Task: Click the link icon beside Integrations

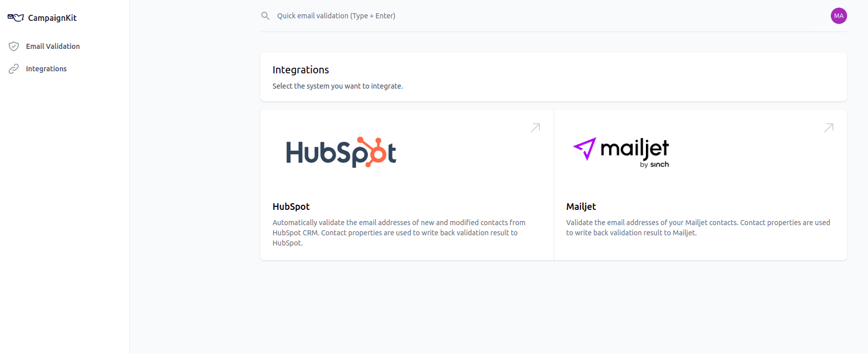Action: [x=14, y=68]
